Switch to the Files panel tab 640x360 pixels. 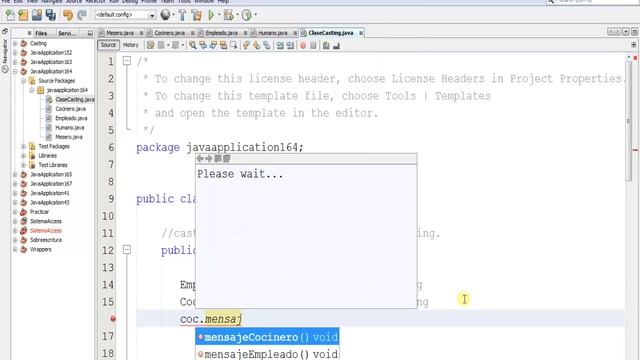[41, 33]
